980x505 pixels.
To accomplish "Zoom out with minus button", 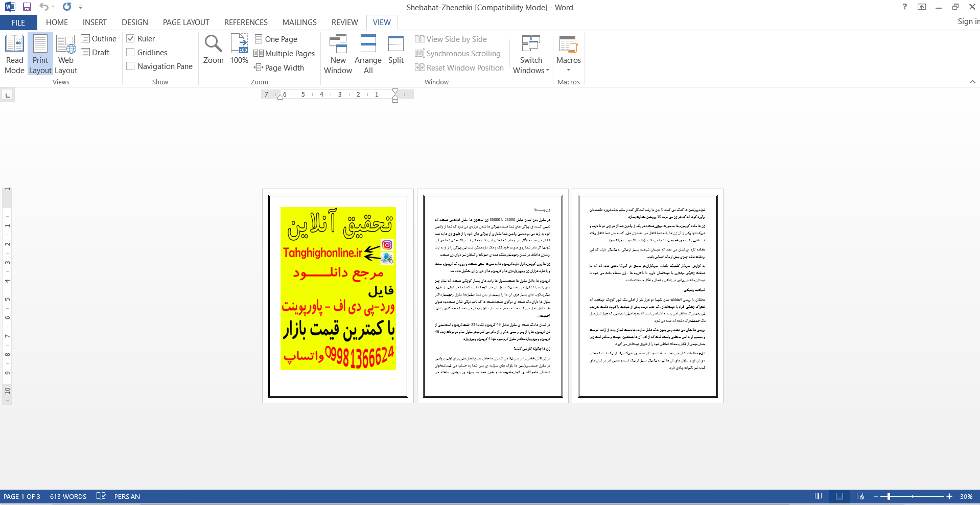I will [x=876, y=496].
